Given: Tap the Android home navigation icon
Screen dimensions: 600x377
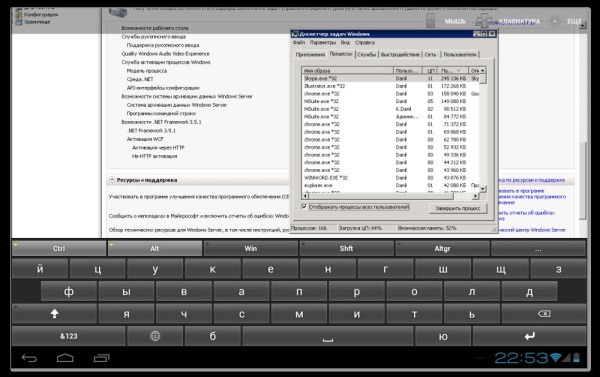Looking at the screenshot, I should [65, 358].
